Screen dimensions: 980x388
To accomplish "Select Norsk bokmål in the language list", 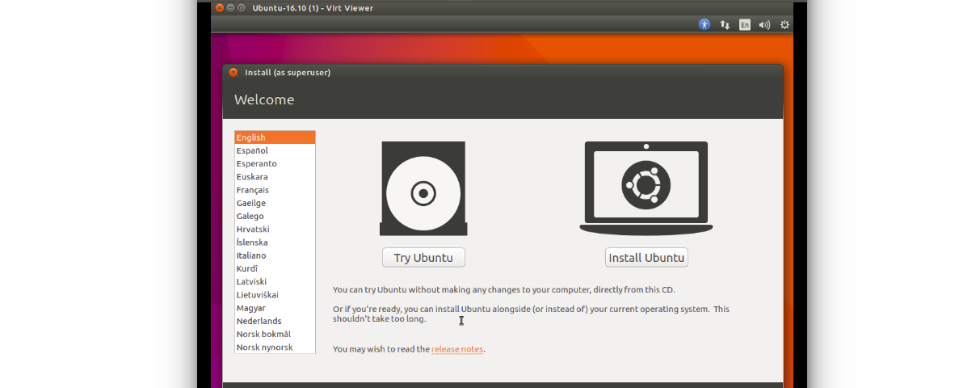I will coord(275,334).
